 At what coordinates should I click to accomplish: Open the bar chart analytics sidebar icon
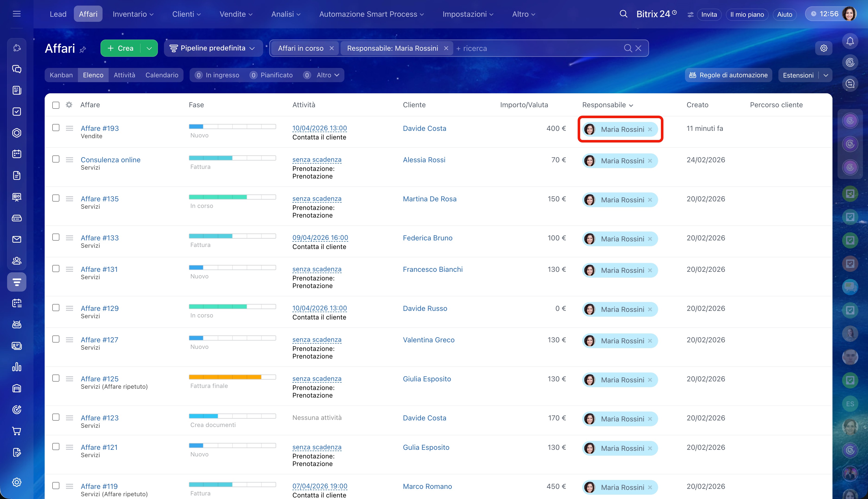click(16, 367)
